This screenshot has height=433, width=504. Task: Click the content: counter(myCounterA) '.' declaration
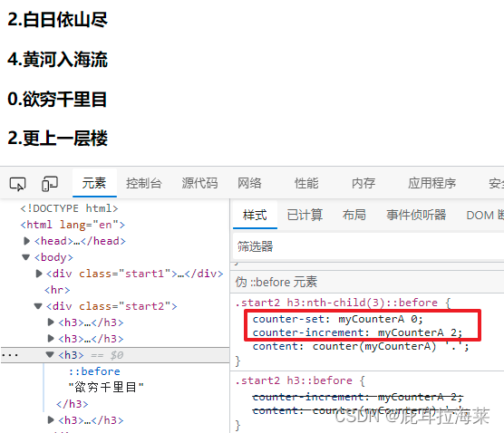361,346
